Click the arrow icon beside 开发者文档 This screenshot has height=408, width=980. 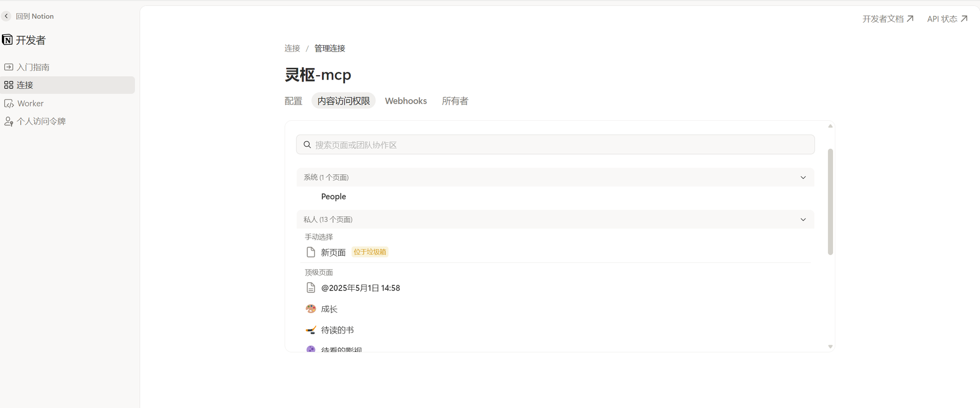(x=910, y=19)
